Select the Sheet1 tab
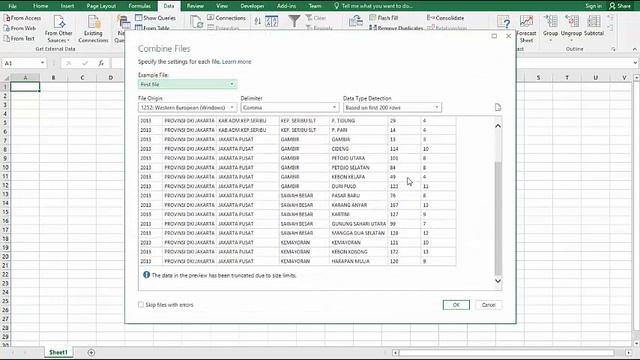The width and height of the screenshot is (640, 360). point(58,352)
